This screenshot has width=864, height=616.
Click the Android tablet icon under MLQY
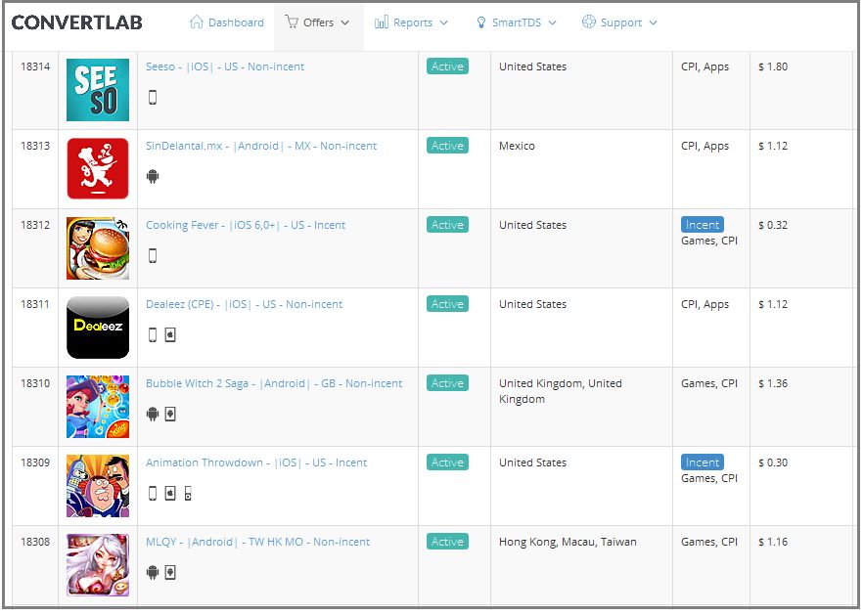[x=170, y=573]
